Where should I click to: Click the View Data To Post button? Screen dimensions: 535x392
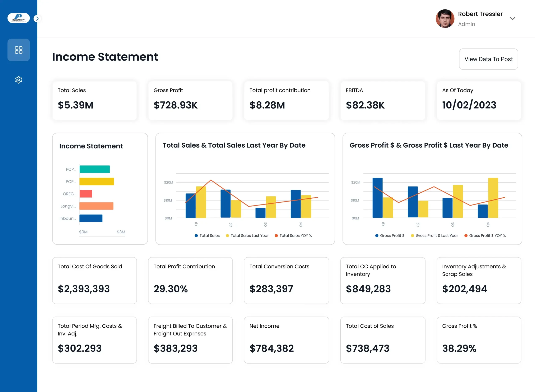tap(489, 59)
